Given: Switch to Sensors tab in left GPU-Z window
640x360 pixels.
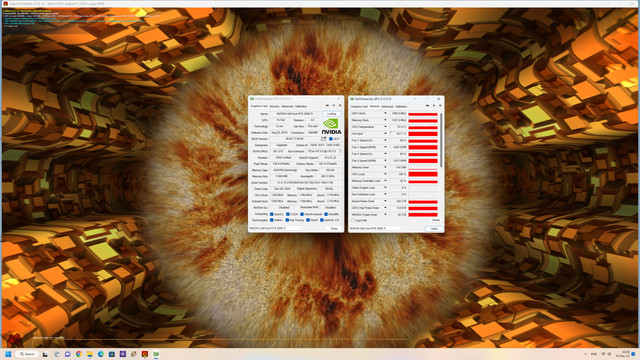Looking at the screenshot, I should click(x=274, y=106).
